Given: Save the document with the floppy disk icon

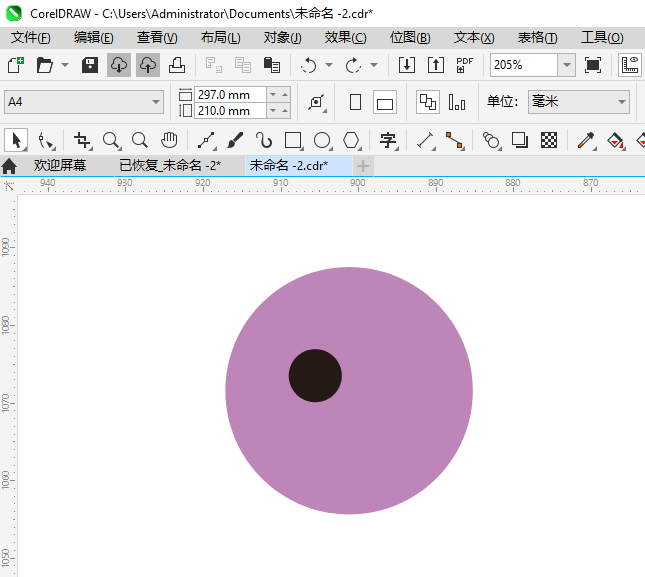Looking at the screenshot, I should tap(90, 65).
